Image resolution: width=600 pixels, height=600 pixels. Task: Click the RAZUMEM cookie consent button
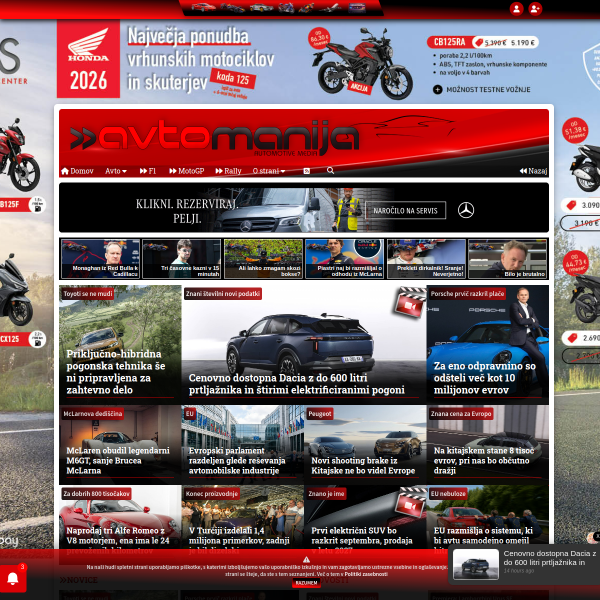[x=306, y=583]
